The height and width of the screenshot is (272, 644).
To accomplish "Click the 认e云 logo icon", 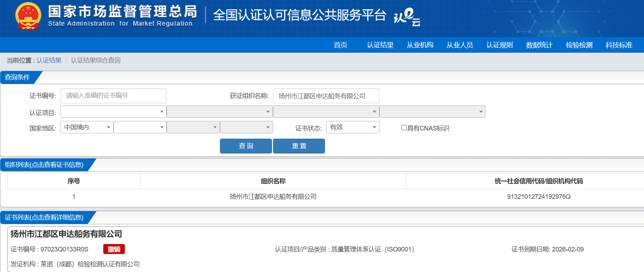I will click(407, 17).
